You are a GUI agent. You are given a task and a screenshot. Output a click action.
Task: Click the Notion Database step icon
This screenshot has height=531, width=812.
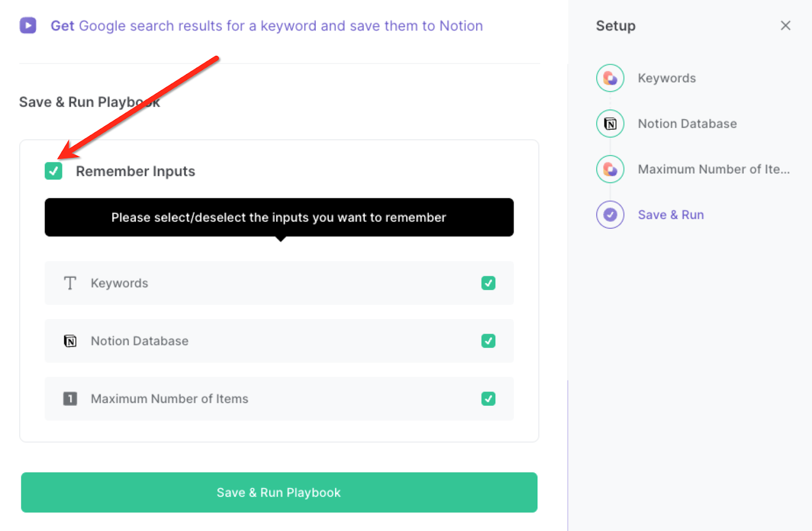coord(610,123)
